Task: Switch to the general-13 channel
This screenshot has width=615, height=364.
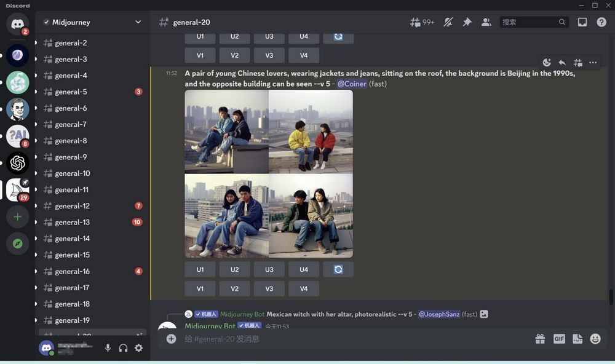Action: pyautogui.click(x=72, y=222)
